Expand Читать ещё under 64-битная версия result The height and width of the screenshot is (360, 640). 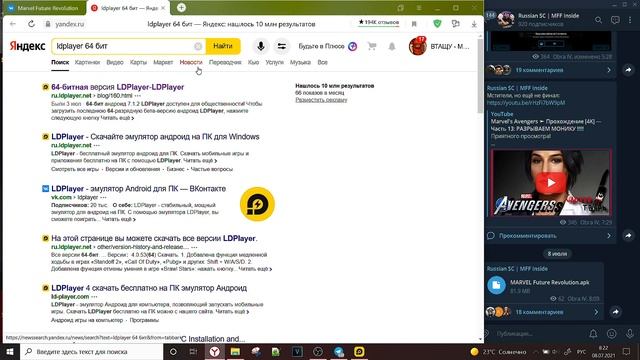(x=118, y=118)
